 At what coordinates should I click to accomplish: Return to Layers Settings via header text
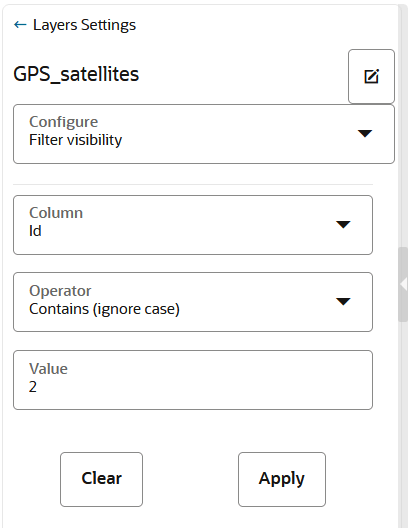click(x=84, y=25)
